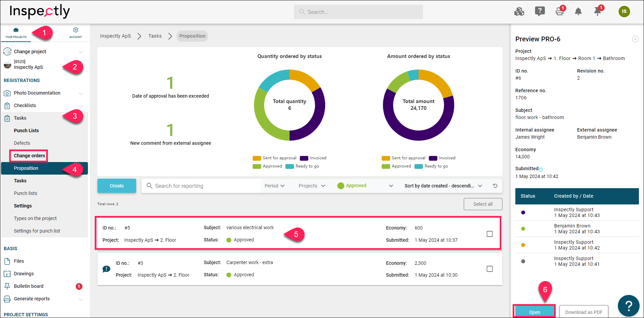Switch to the Account tab

tap(76, 33)
